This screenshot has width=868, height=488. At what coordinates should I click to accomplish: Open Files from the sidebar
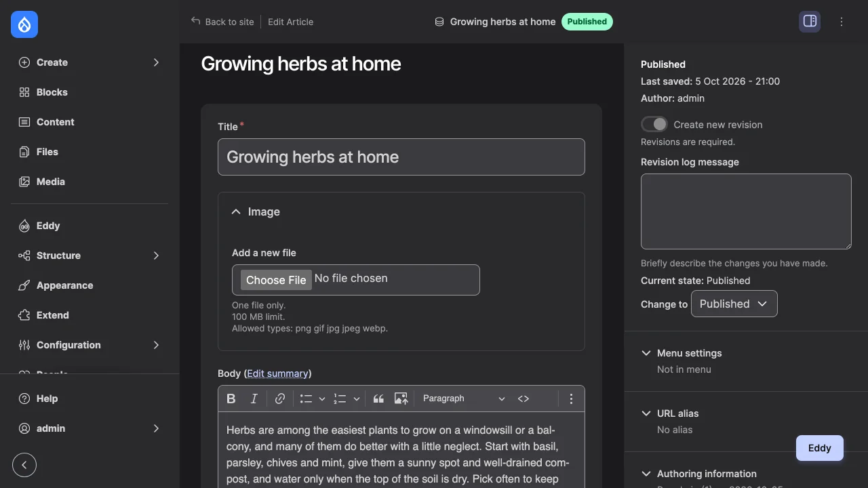90,152
